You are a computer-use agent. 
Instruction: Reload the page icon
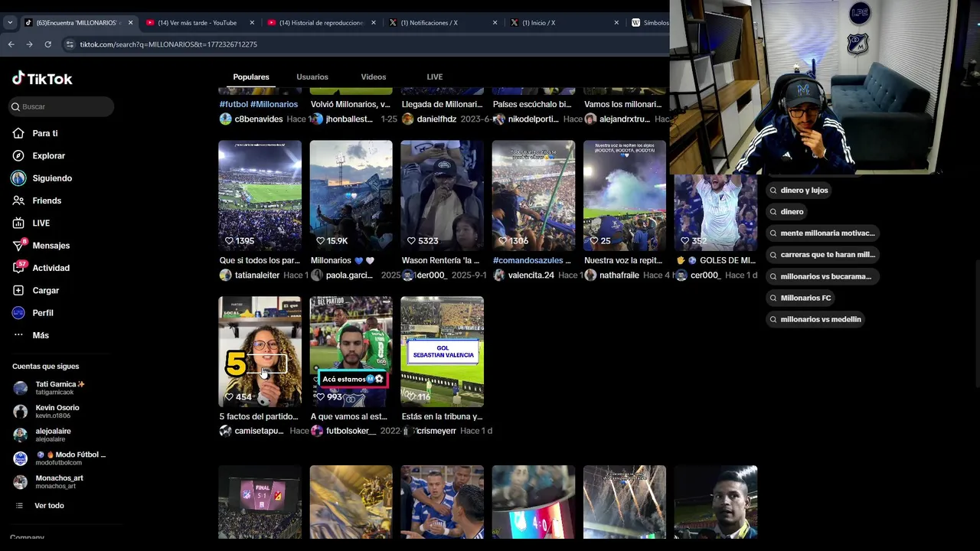pyautogui.click(x=47, y=44)
